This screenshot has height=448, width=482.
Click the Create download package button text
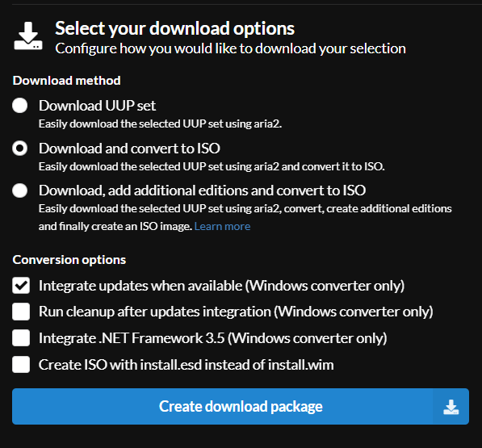241,407
